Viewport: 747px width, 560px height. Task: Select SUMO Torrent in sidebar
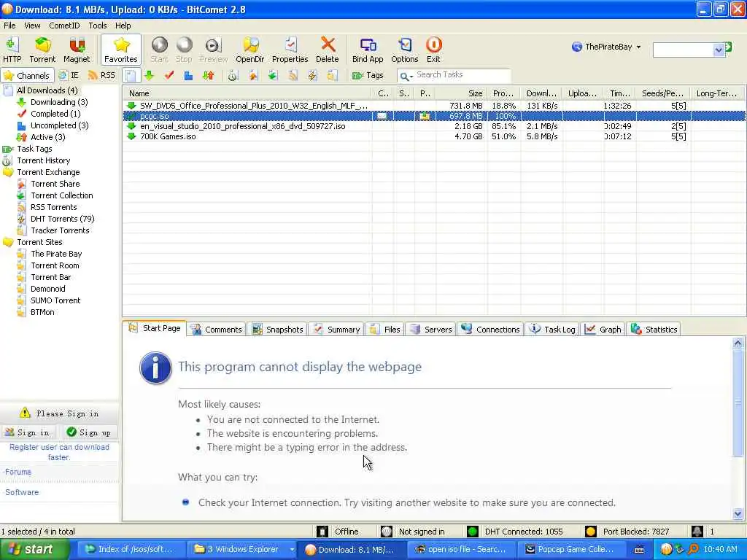pos(55,300)
